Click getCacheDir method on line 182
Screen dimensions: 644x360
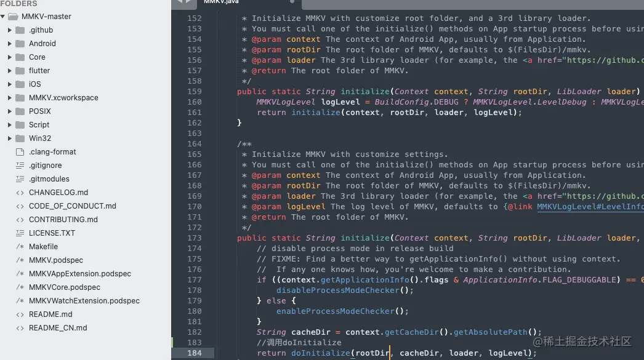tap(412, 332)
